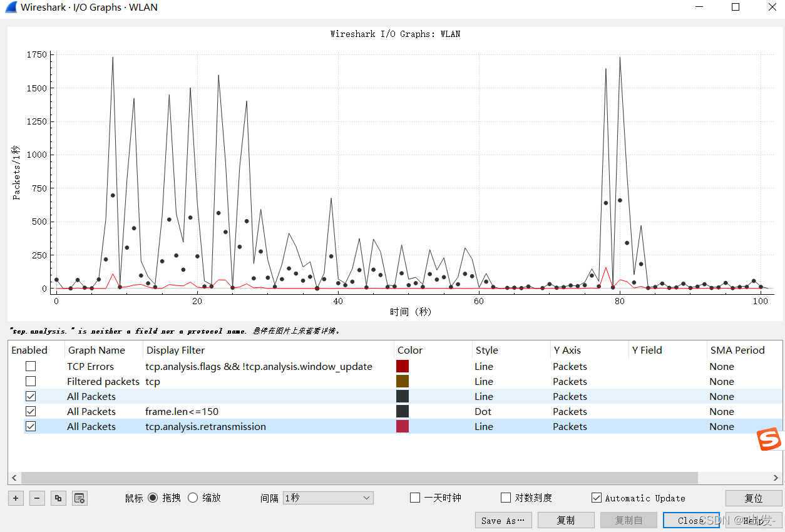The height and width of the screenshot is (532, 785).
Task: Enable the Filtered packets graph checkbox
Action: (31, 381)
